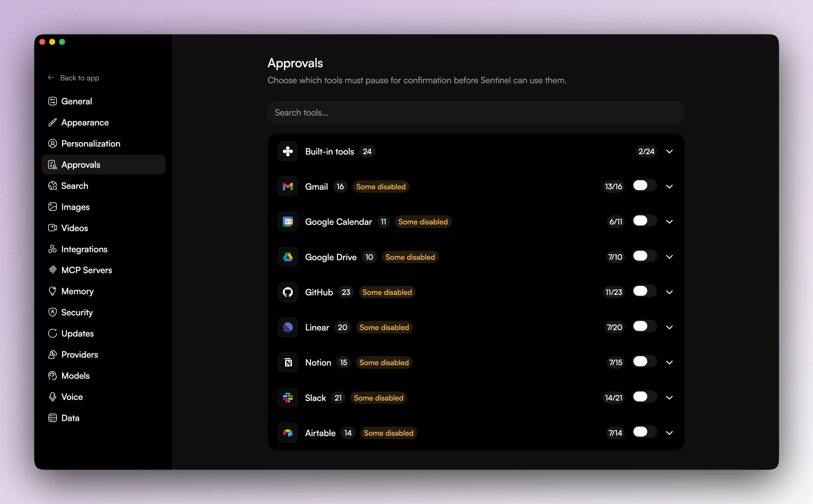This screenshot has height=504, width=813.
Task: Click the Airtable logo icon
Action: (288, 433)
